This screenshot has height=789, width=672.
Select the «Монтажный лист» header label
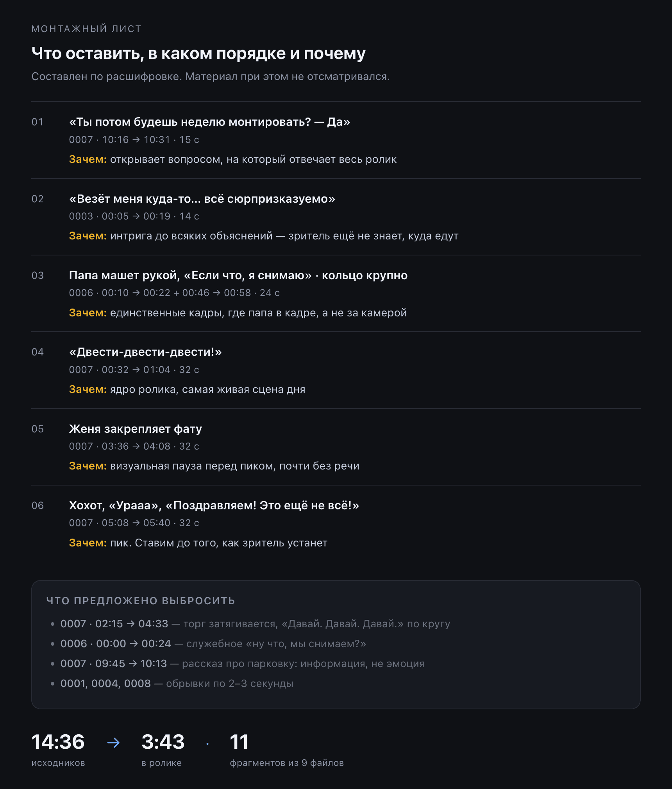point(86,29)
